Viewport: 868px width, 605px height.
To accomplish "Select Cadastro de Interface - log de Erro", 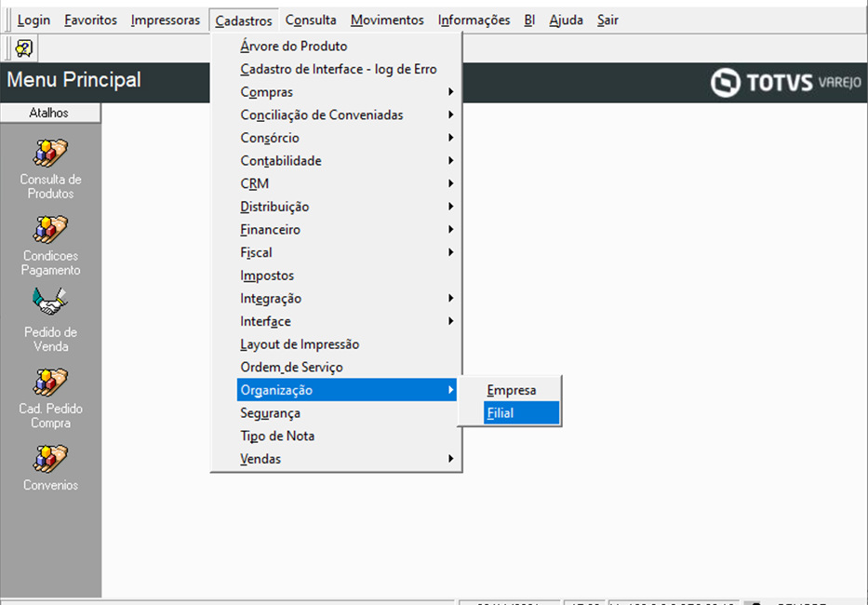I will click(x=348, y=69).
